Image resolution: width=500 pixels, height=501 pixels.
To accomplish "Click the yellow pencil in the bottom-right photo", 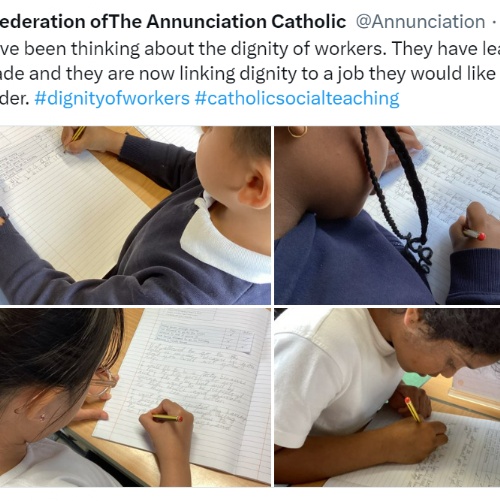I will tap(413, 410).
